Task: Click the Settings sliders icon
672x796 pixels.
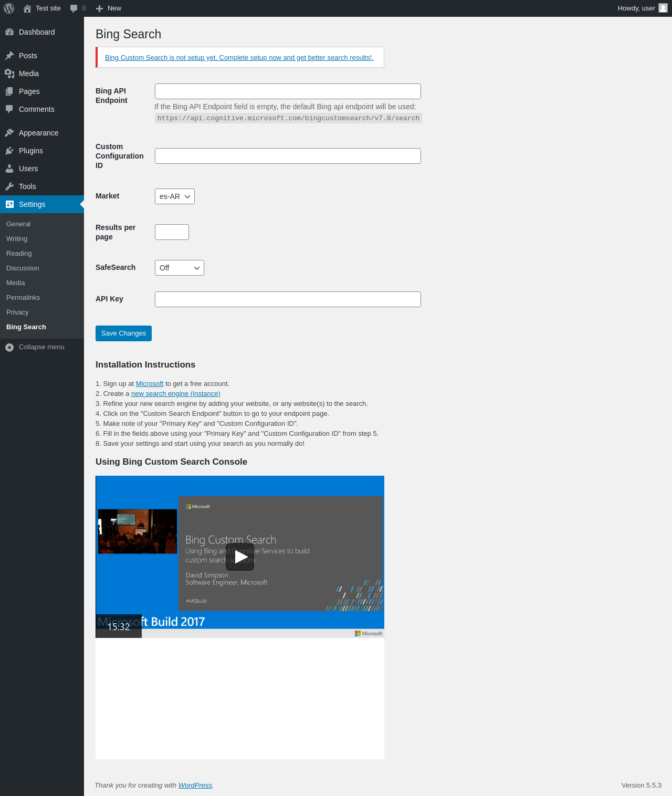Action: click(9, 204)
